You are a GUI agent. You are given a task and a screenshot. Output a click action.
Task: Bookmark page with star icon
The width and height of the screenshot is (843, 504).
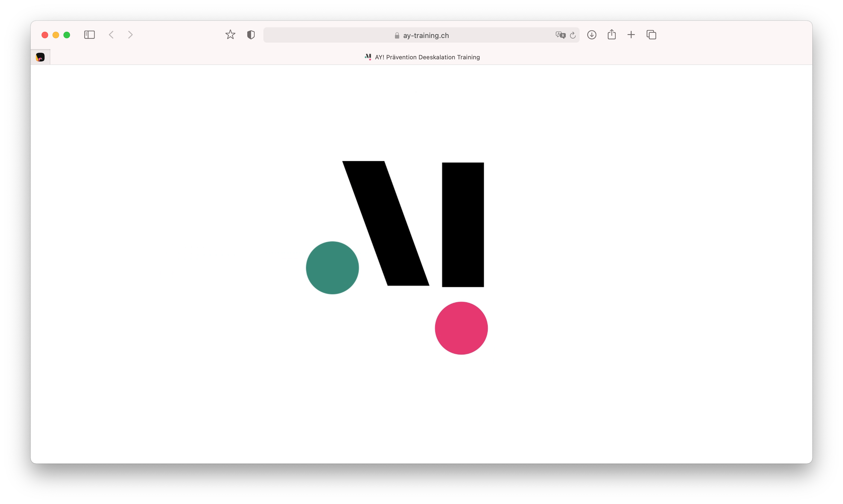(230, 35)
